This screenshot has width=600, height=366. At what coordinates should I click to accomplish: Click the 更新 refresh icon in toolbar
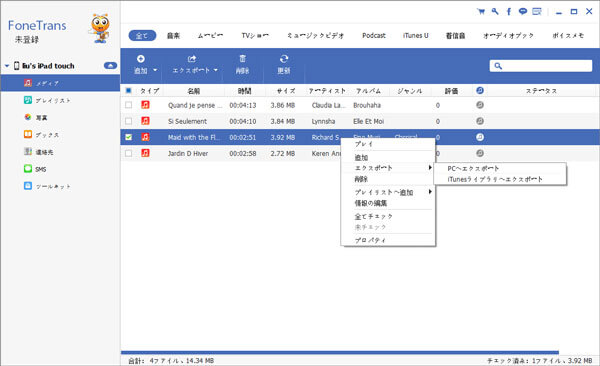pyautogui.click(x=284, y=59)
